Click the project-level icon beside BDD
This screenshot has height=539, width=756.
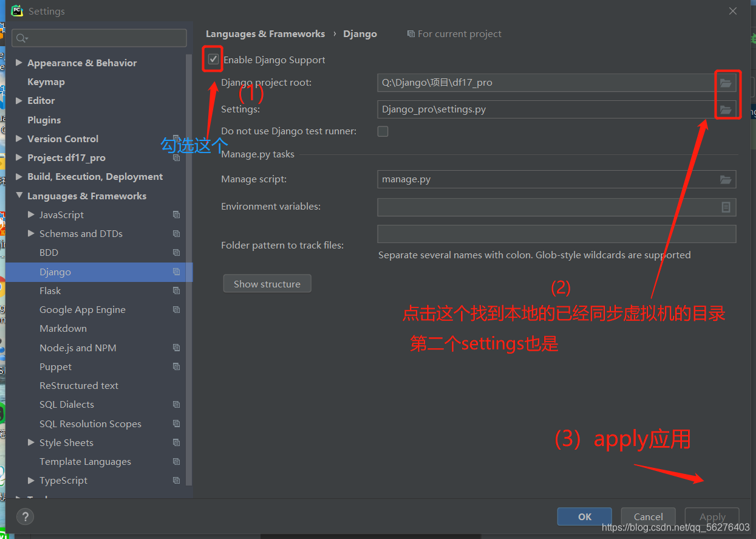tap(176, 253)
